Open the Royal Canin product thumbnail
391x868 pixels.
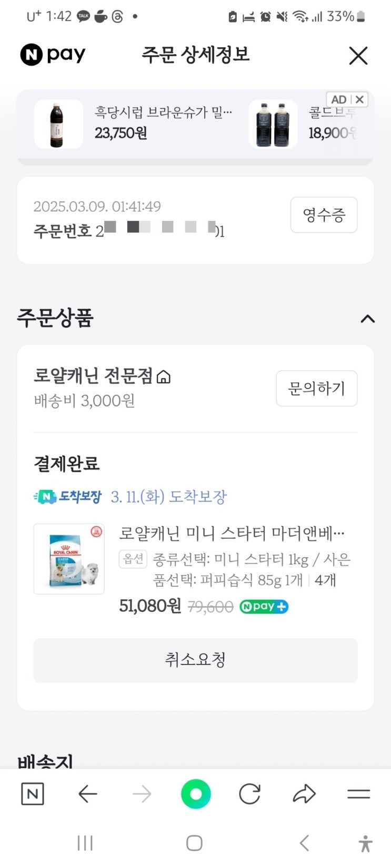click(69, 558)
